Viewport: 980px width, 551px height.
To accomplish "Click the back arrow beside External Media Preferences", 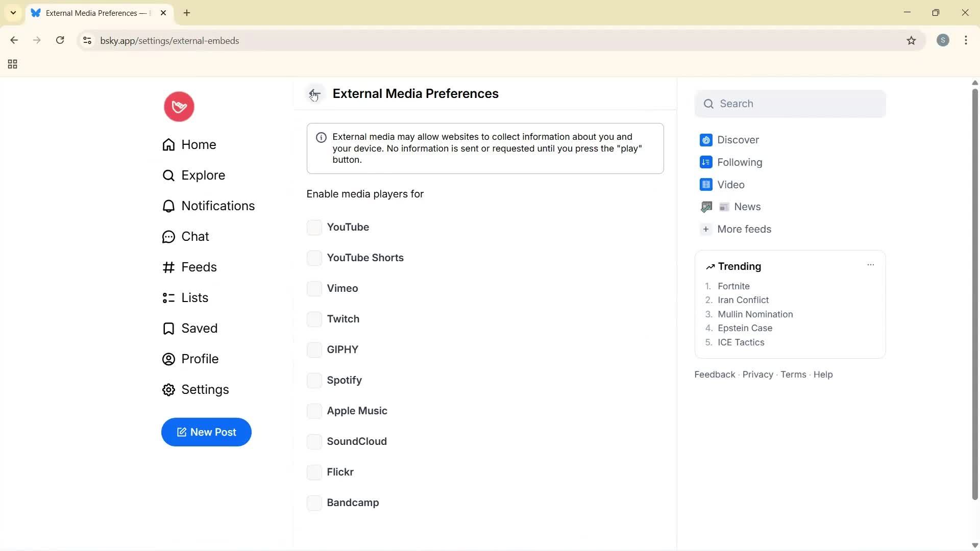I will pyautogui.click(x=314, y=93).
